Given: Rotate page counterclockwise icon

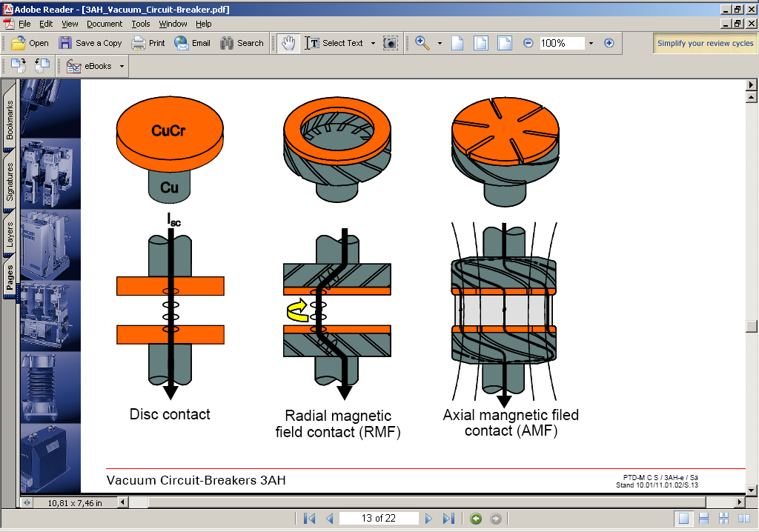Looking at the screenshot, I should click(x=42, y=66).
